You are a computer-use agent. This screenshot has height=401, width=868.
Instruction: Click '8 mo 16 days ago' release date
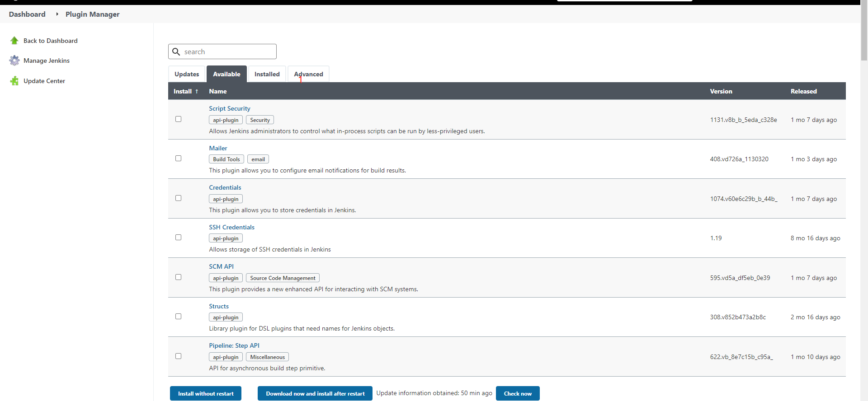click(816, 238)
